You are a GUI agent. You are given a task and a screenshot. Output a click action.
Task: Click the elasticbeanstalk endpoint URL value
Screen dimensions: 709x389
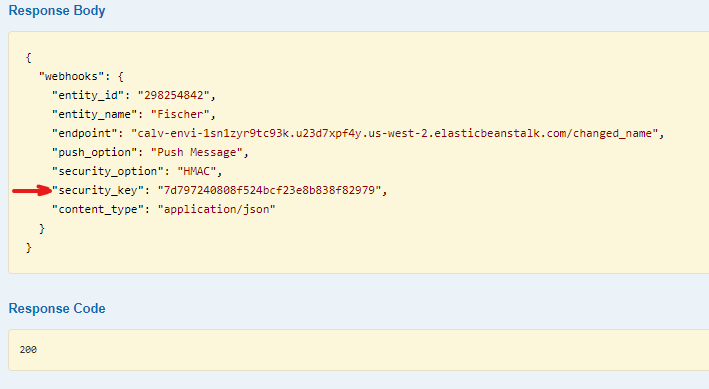click(x=394, y=133)
